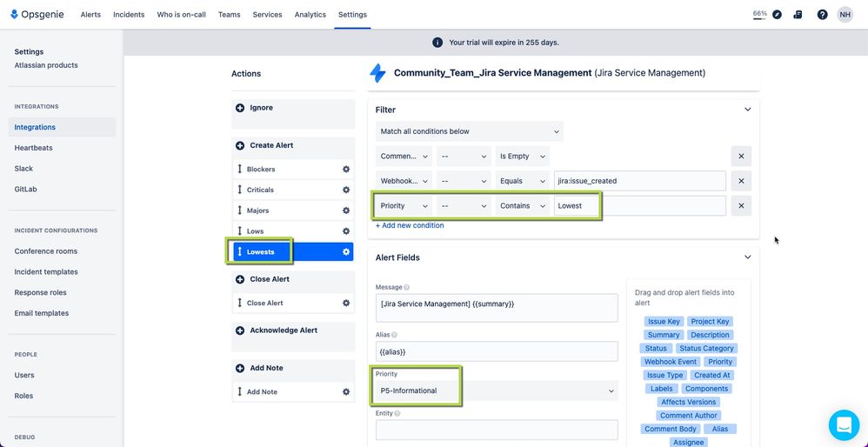Open the P5-Informational priority dropdown

click(x=497, y=390)
